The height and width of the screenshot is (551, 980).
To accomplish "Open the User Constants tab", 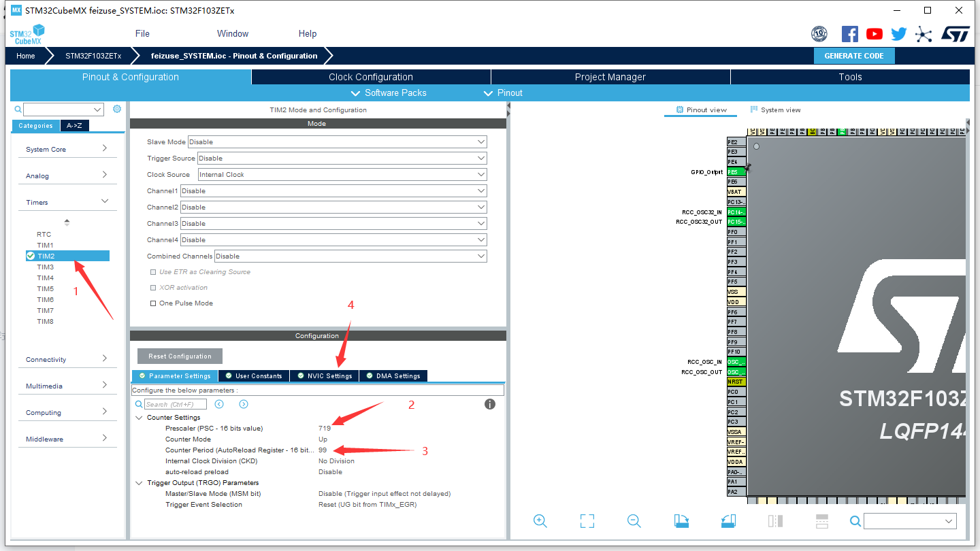I will coord(254,375).
